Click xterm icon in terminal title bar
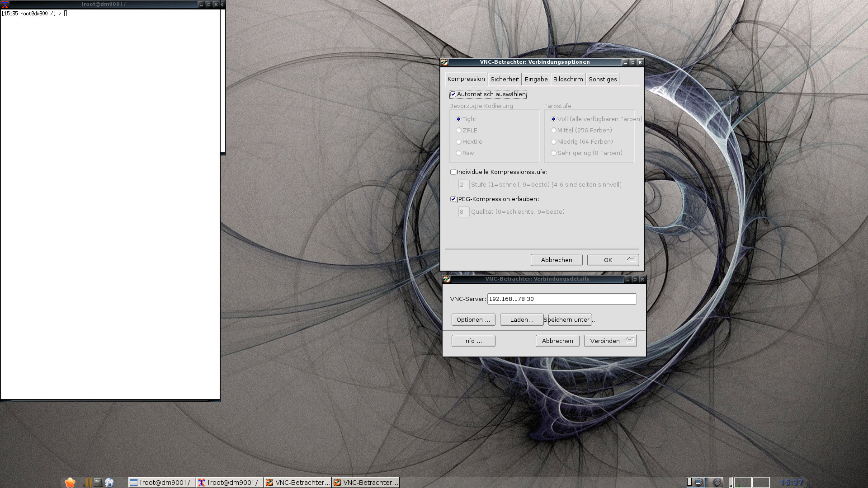This screenshot has width=868, height=488. click(5, 5)
